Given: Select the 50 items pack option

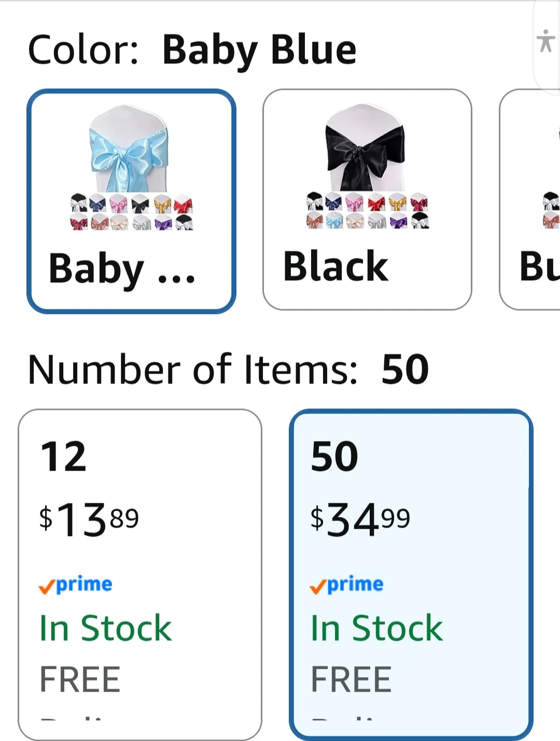Looking at the screenshot, I should coord(411,574).
